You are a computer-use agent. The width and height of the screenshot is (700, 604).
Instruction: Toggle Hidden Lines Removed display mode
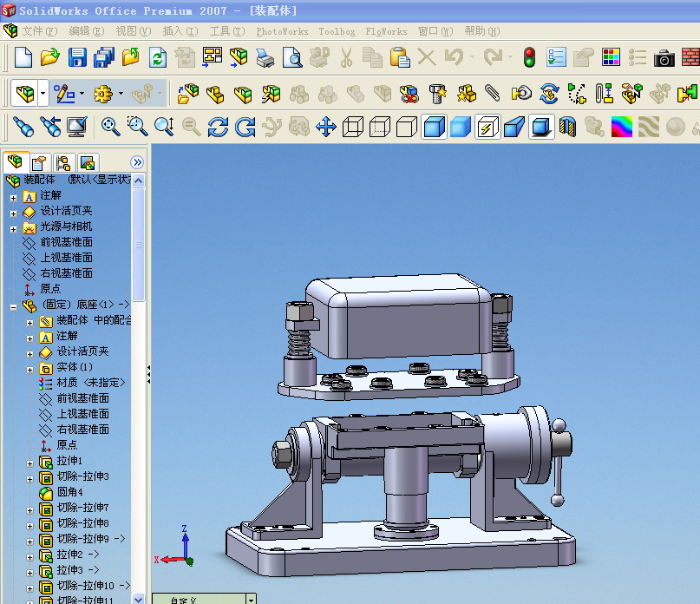pos(407,127)
